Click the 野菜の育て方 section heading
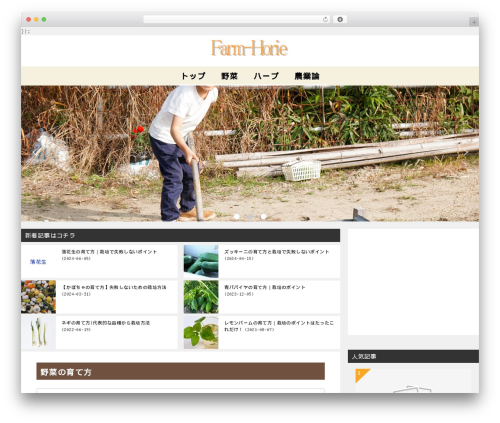The image size is (500, 423). [180, 371]
